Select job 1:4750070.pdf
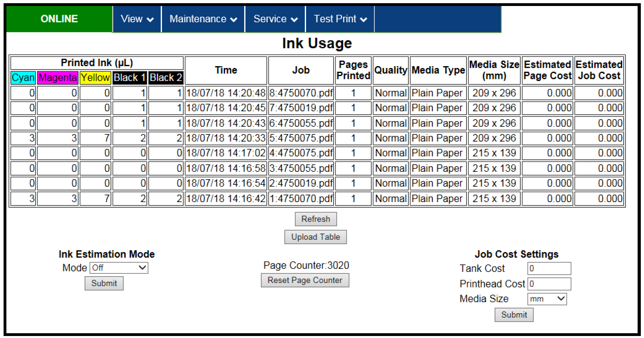644x338 pixels. 301,198
